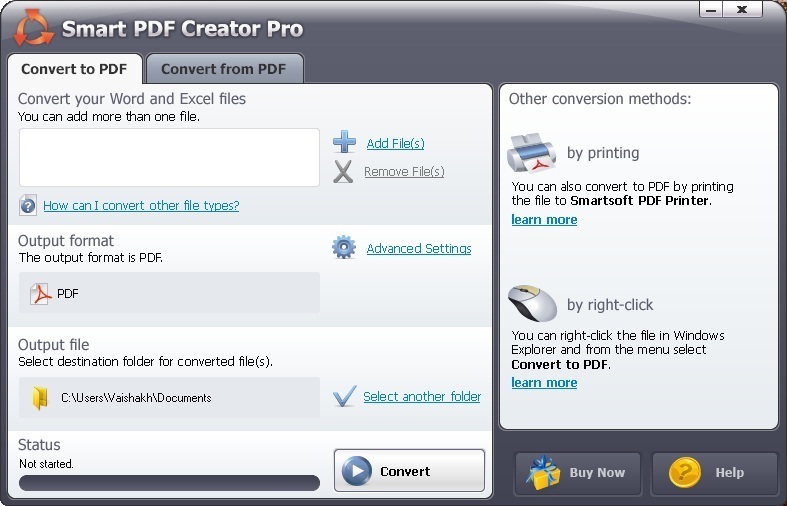Click The output format is PDF. text
The image size is (787, 506).
tap(91, 258)
